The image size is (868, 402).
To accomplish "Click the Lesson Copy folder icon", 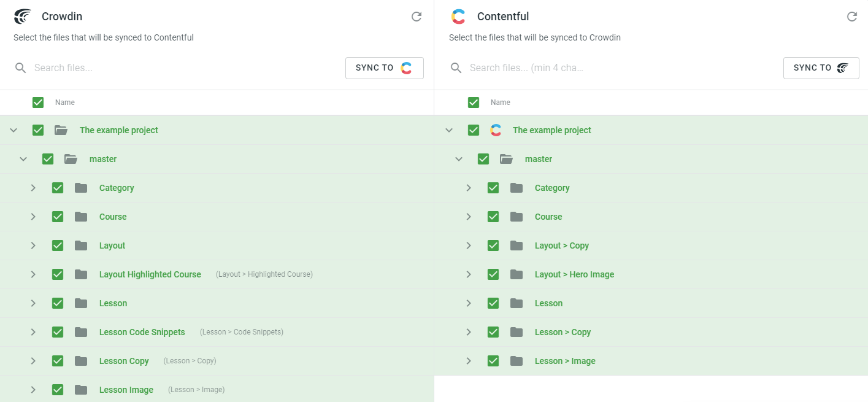I will coord(81,361).
